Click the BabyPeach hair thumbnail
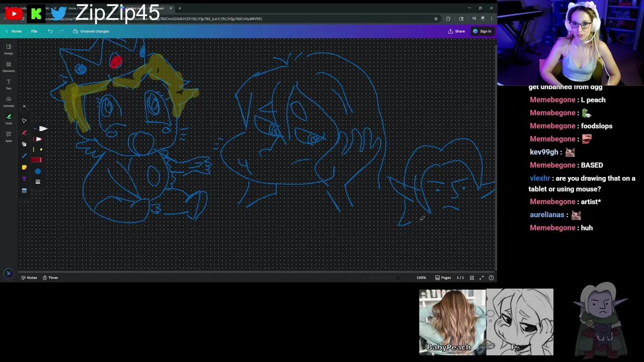The height and width of the screenshot is (362, 644). tap(452, 322)
